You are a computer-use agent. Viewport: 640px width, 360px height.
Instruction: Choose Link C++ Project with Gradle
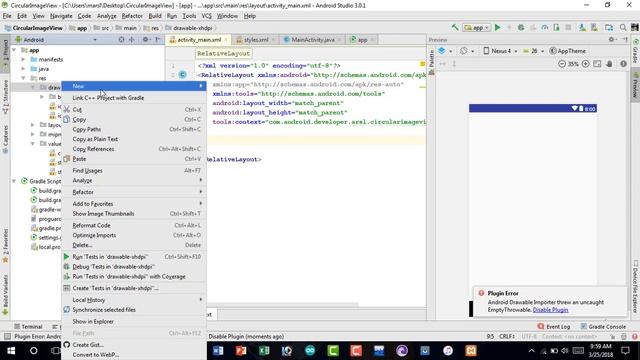click(133, 98)
